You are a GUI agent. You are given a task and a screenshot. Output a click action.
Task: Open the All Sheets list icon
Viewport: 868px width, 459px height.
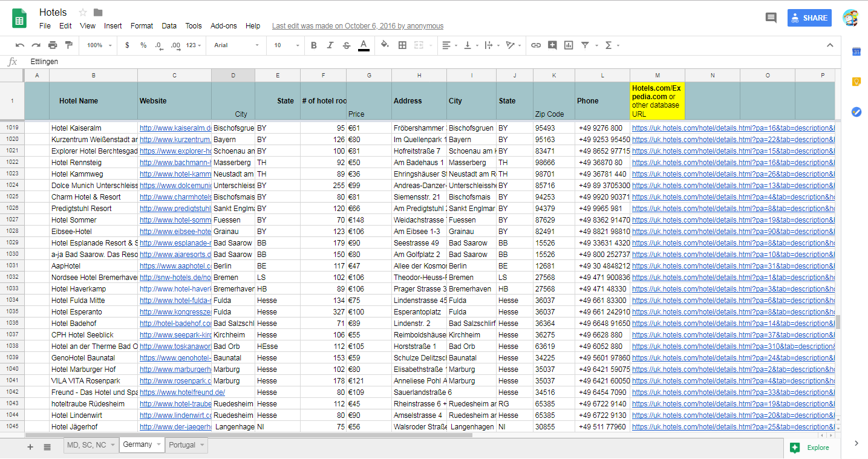coord(47,447)
